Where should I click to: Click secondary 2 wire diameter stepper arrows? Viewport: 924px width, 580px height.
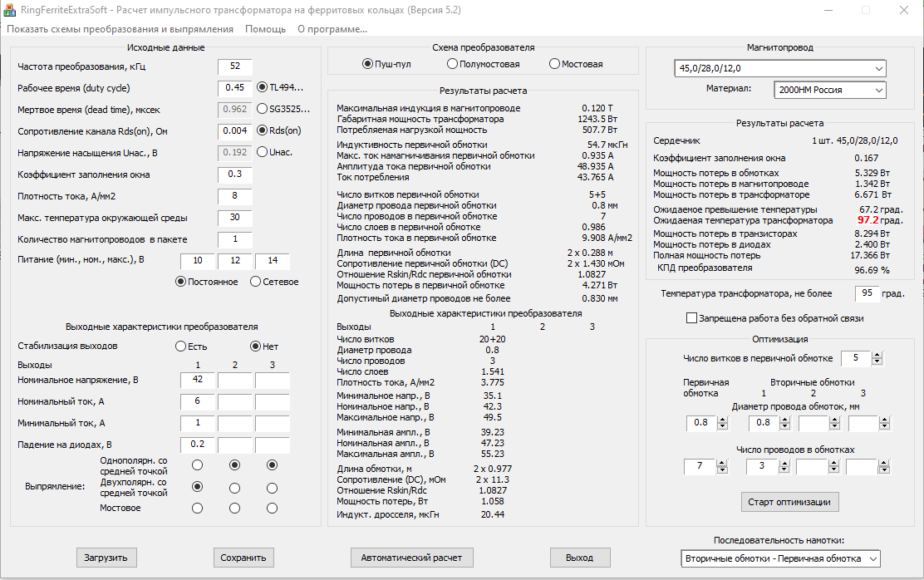(x=834, y=423)
